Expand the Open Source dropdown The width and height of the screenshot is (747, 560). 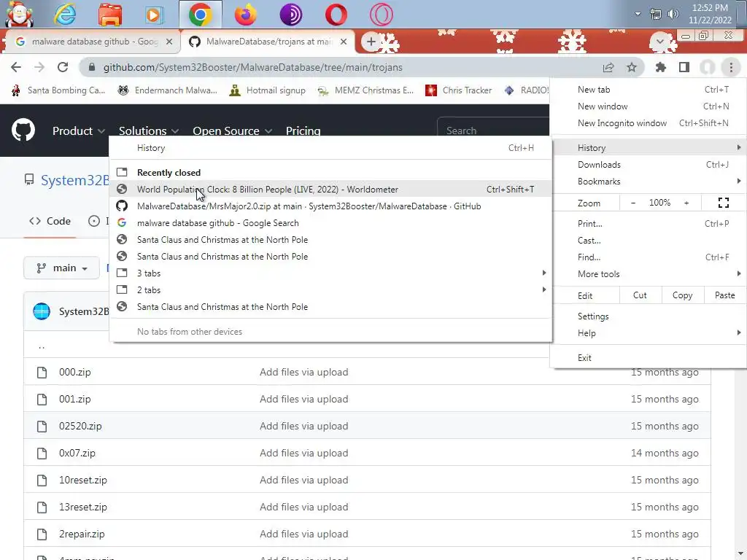click(x=233, y=131)
